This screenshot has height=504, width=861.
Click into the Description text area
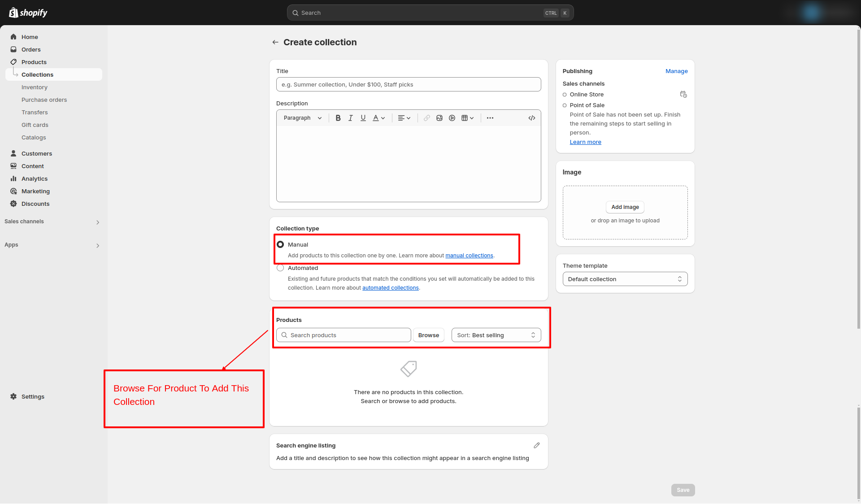click(409, 164)
